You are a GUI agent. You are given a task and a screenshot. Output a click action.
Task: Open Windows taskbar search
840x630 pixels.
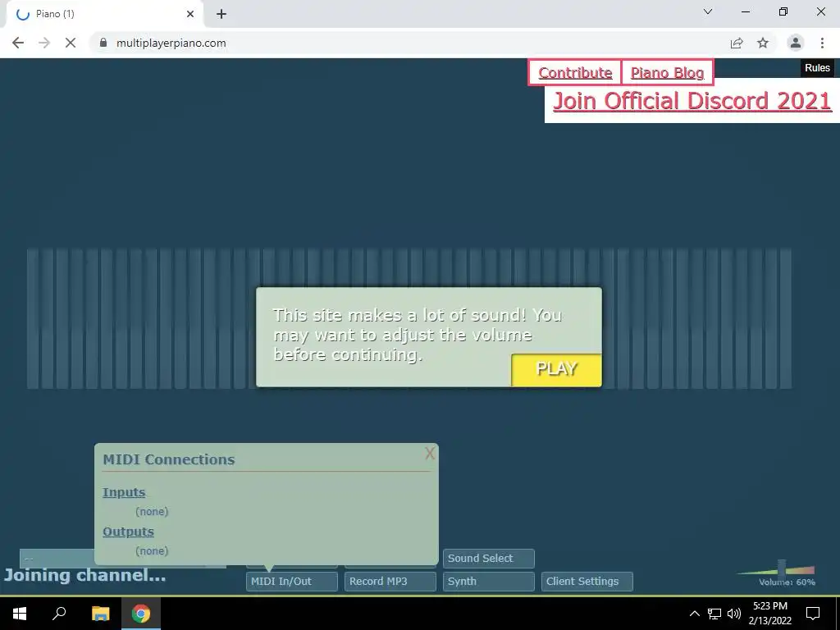coord(59,614)
